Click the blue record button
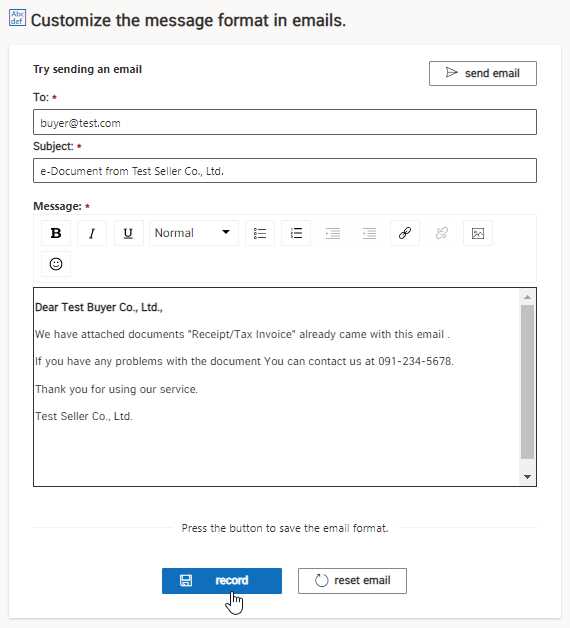This screenshot has height=628, width=570. click(222, 581)
